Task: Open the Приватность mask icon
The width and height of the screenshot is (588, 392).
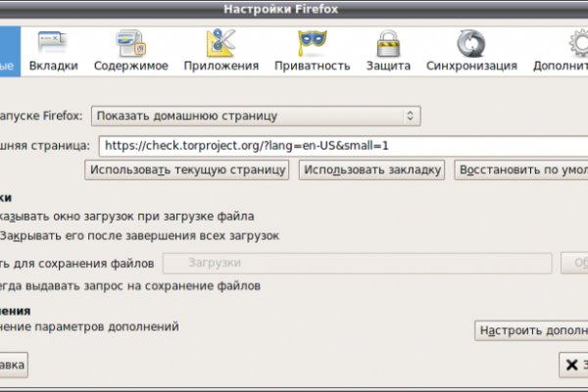Action: click(311, 45)
